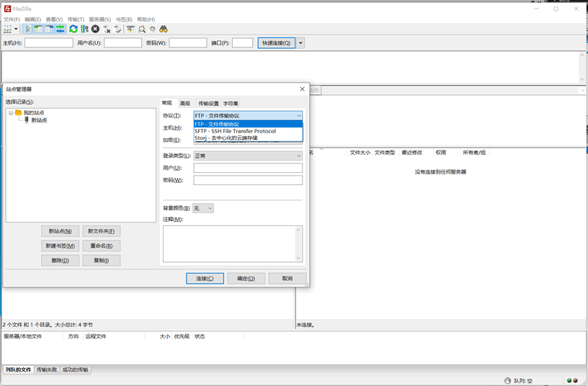Viewport: 588px width, 386px height.
Task: Toggle the local directory tree icon
Action: (38, 29)
